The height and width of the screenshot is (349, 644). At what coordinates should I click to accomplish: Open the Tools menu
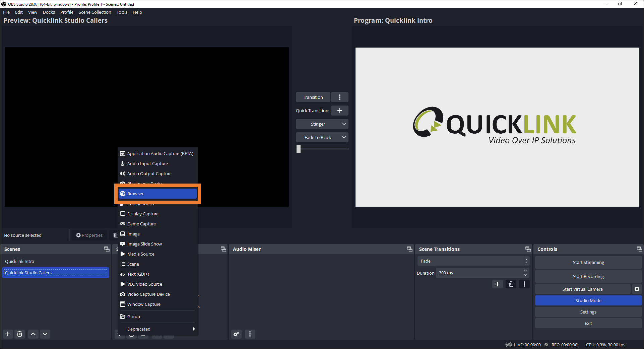click(x=122, y=12)
